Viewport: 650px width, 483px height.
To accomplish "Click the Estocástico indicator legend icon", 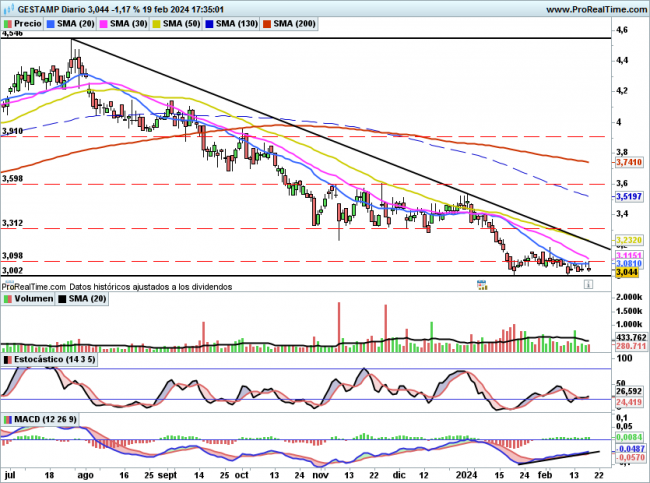I will tap(8, 358).
